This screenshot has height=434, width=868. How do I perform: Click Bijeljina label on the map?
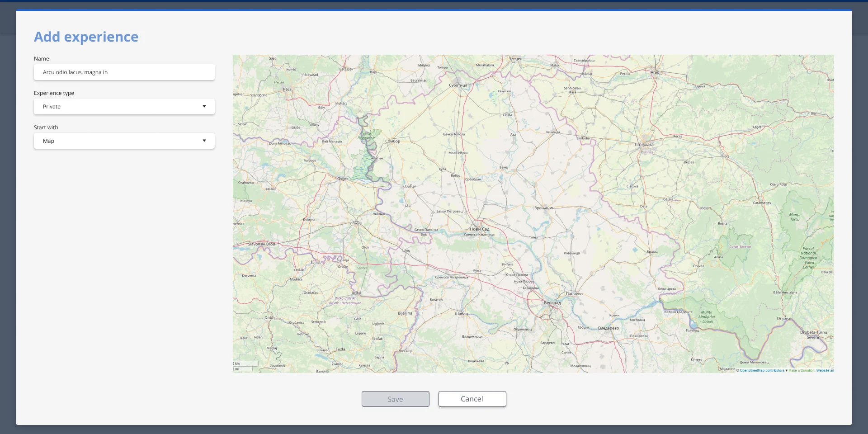click(x=405, y=313)
